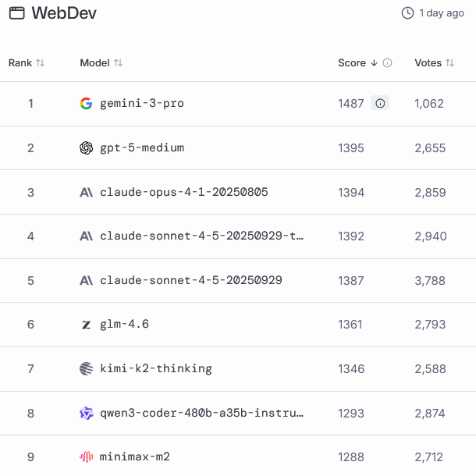Sort by Model using sort arrows
This screenshot has width=476, height=476.
coord(118,63)
